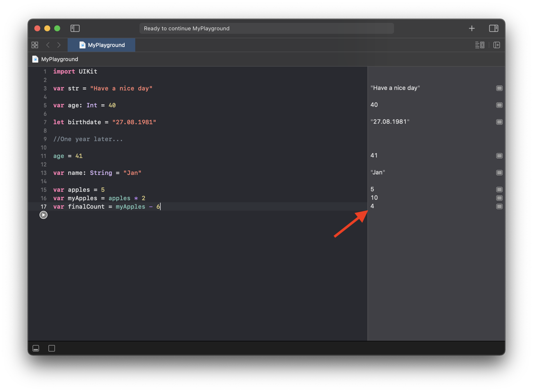The width and height of the screenshot is (533, 392).
Task: Click the Ready to continue MyPlayground status field
Action: pyautogui.click(x=266, y=28)
